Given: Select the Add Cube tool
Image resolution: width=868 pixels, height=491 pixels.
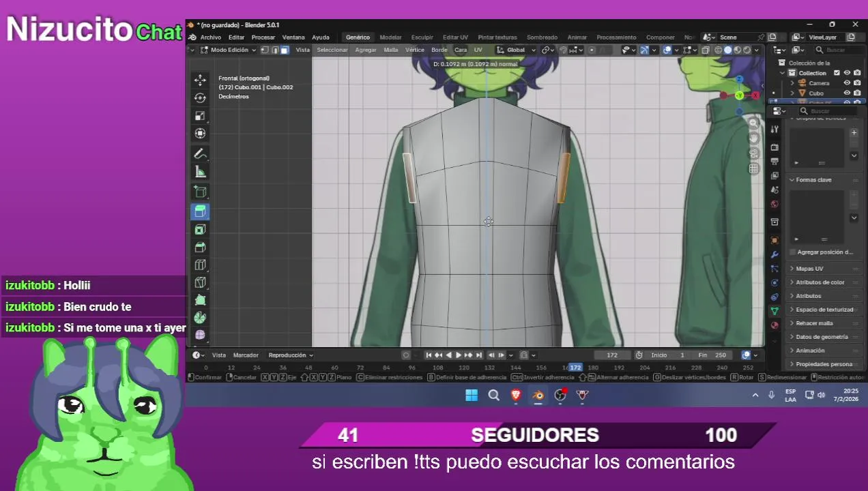Looking at the screenshot, I should click(200, 192).
